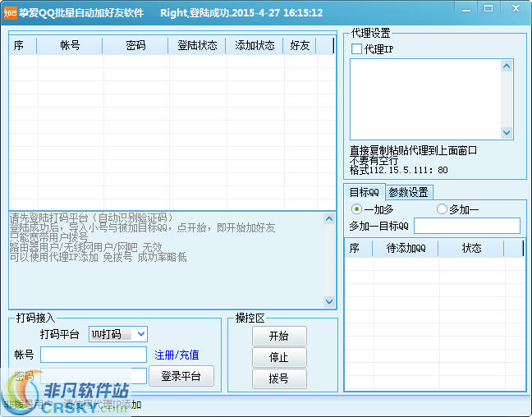Click the text 格式112.15.5.111: 80

(399, 170)
